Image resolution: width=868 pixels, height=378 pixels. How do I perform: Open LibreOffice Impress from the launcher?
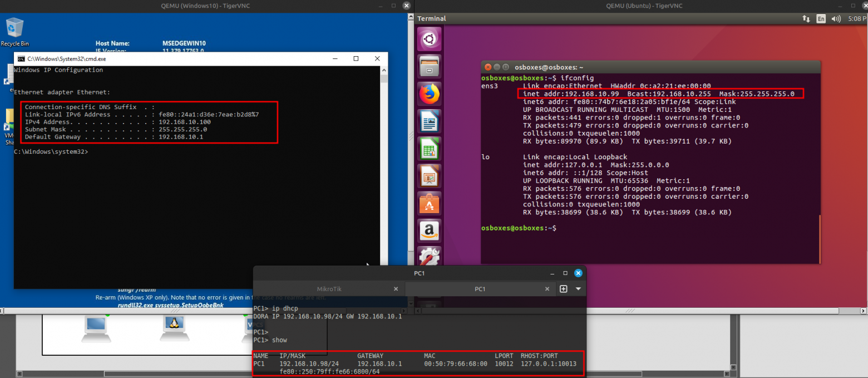pyautogui.click(x=429, y=175)
